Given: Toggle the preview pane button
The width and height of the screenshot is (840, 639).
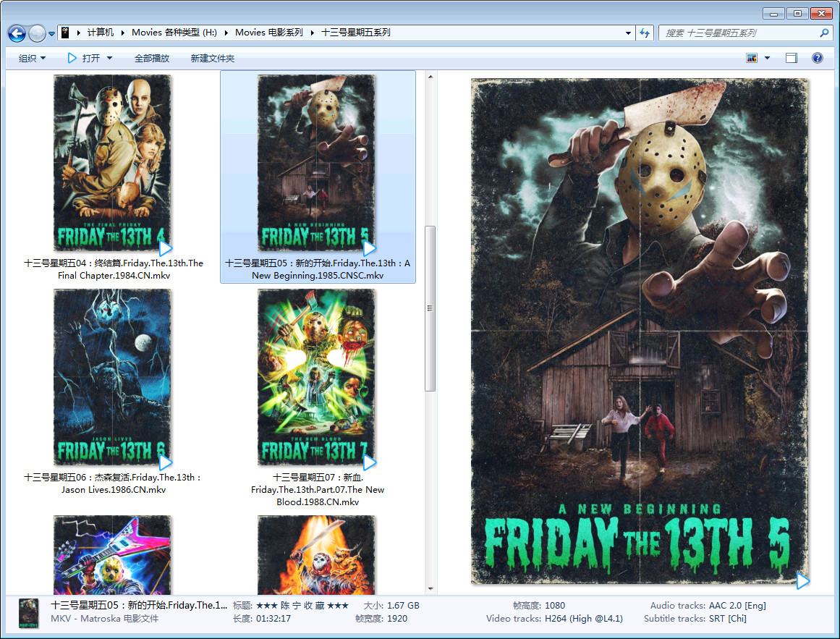Looking at the screenshot, I should [792, 59].
